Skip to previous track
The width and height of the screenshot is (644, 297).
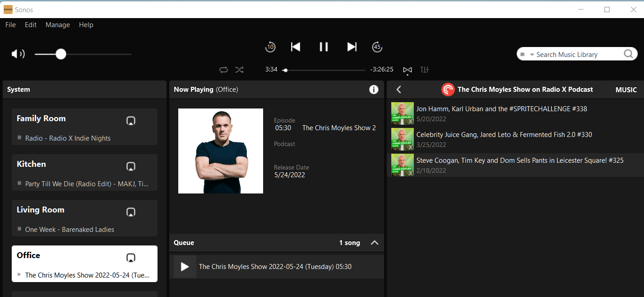(x=296, y=47)
